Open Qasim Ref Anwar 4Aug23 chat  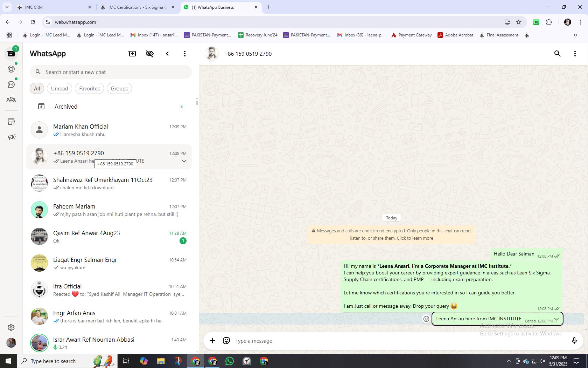109,237
